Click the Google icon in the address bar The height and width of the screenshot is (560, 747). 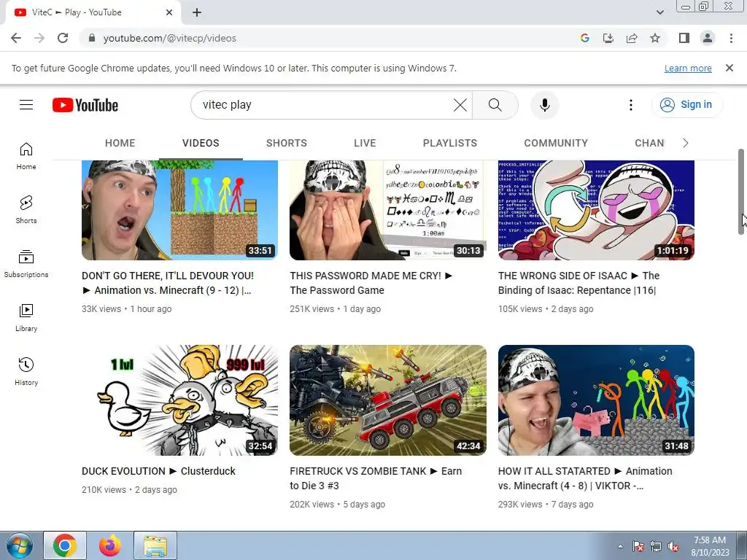(585, 38)
